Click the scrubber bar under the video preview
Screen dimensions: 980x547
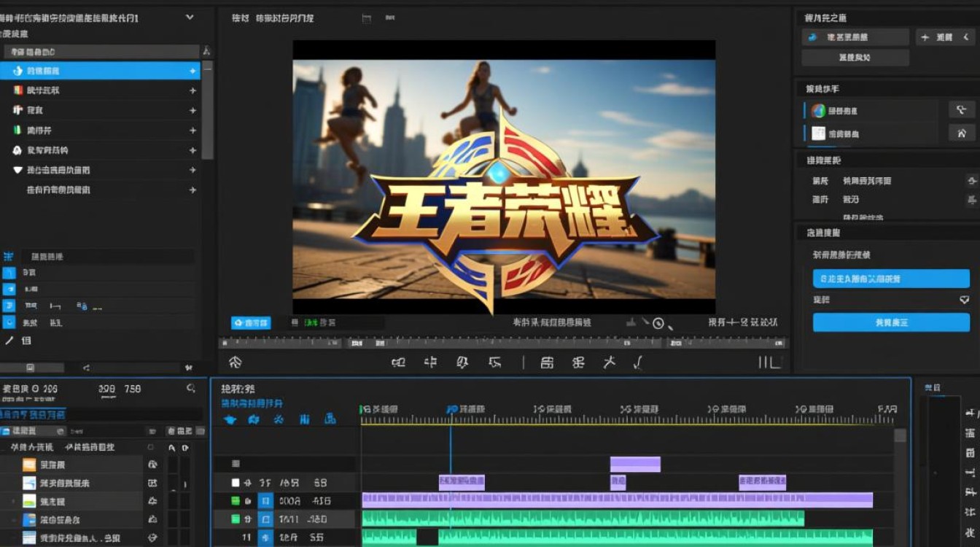pyautogui.click(x=503, y=342)
